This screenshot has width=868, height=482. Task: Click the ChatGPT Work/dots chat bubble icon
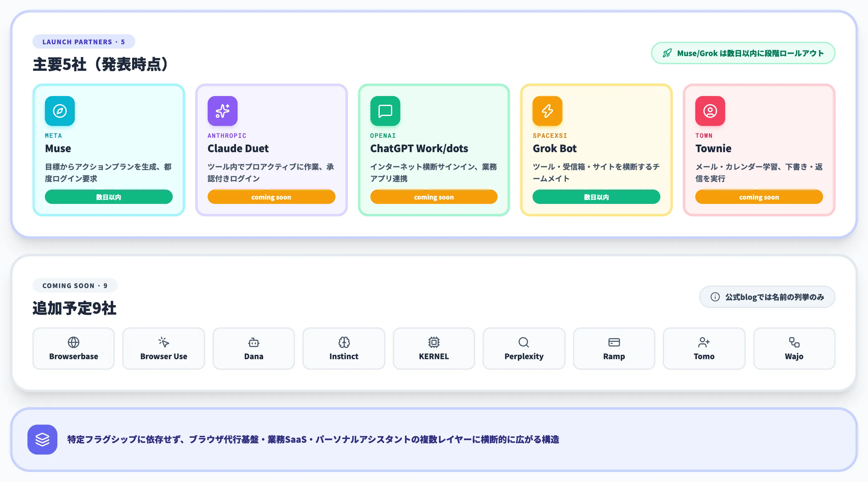tap(385, 111)
